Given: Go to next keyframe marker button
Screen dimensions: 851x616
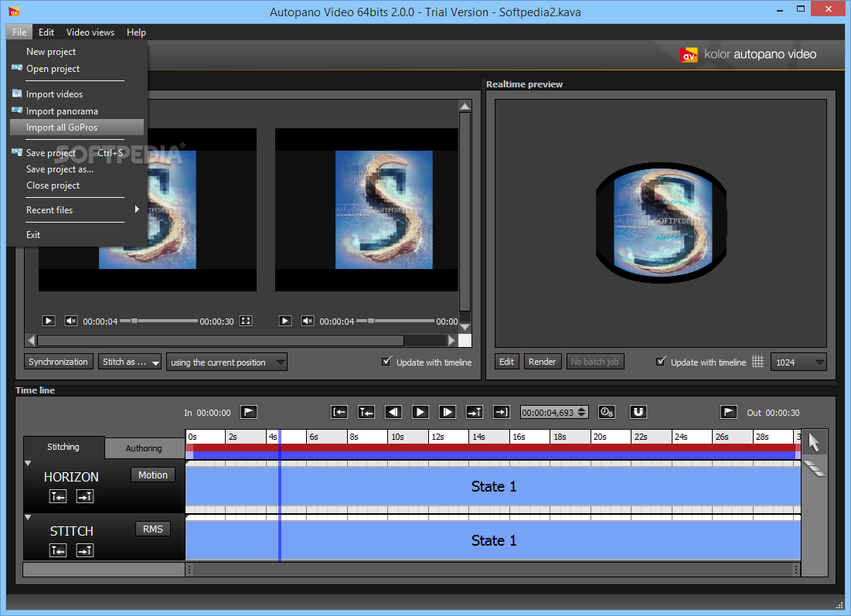Looking at the screenshot, I should coord(475,412).
